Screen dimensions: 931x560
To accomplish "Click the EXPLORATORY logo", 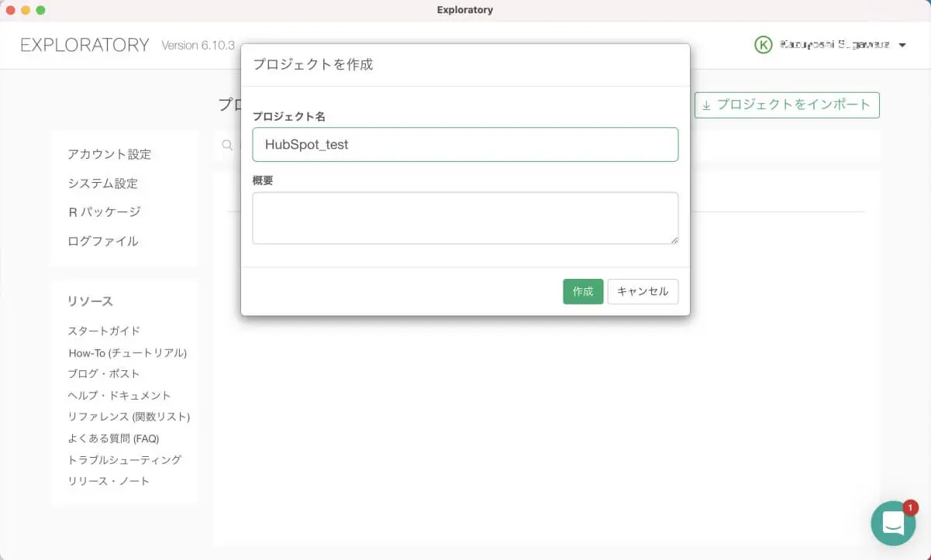I will pyautogui.click(x=84, y=45).
